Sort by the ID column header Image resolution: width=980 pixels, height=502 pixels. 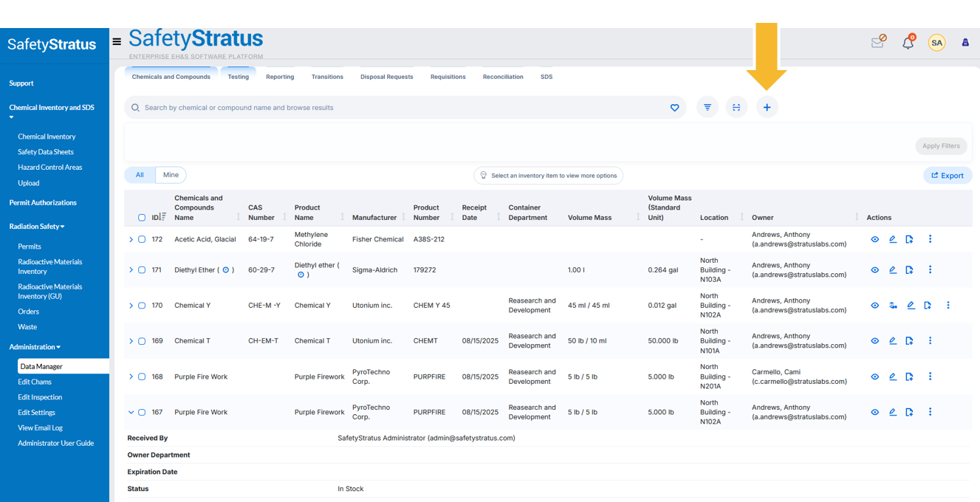coord(159,217)
